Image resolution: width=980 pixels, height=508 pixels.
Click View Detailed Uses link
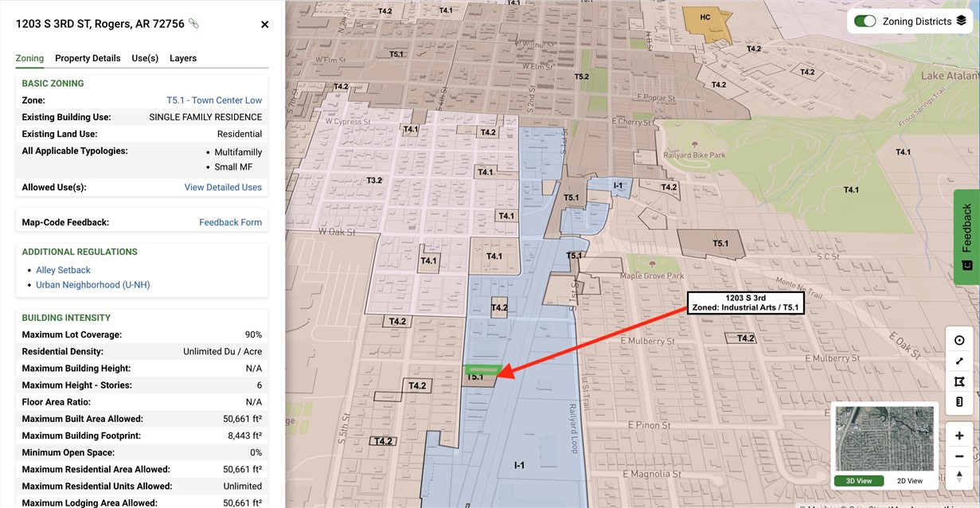pyautogui.click(x=223, y=187)
